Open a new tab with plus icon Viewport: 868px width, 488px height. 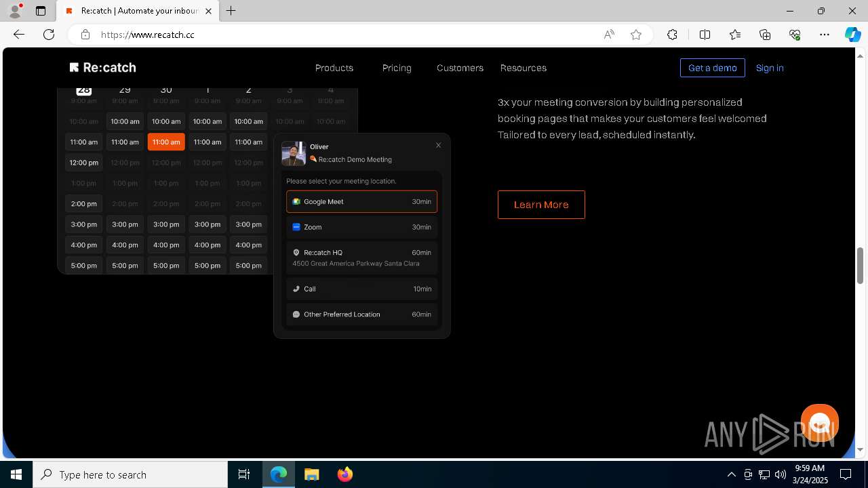[231, 11]
